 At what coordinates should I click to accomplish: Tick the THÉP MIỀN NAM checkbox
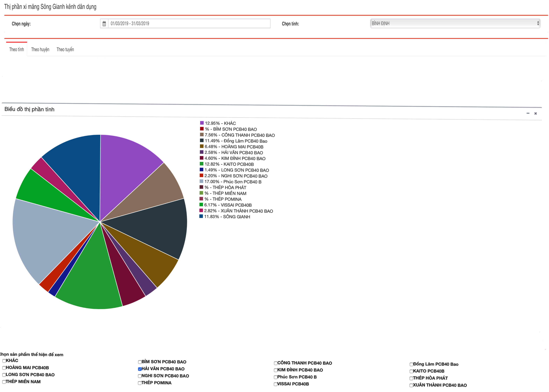pyautogui.click(x=4, y=382)
